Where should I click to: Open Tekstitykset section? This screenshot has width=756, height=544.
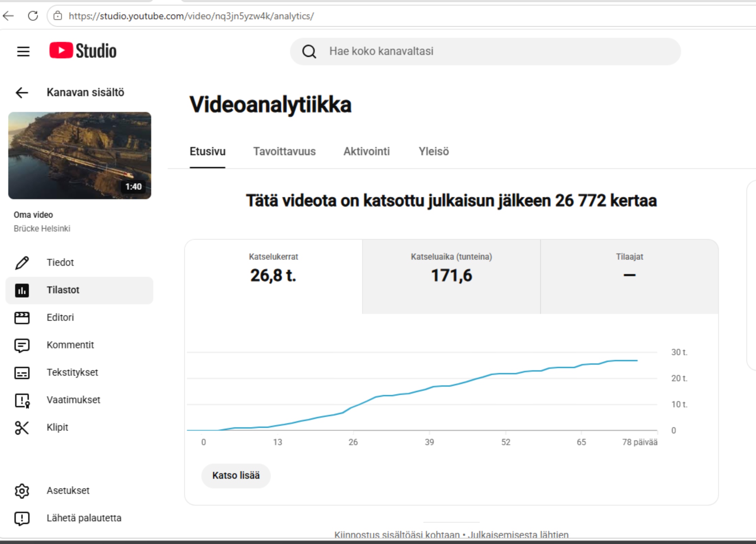(x=79, y=373)
